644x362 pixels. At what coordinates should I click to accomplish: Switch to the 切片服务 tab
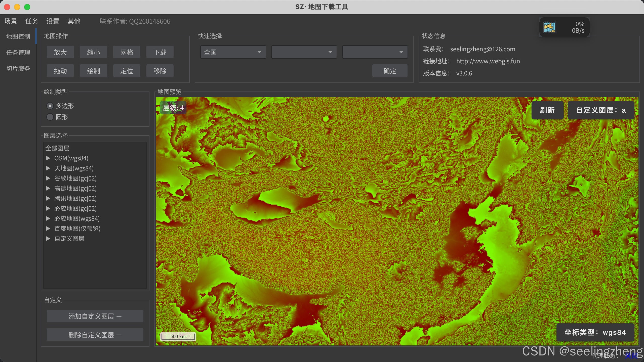[18, 69]
